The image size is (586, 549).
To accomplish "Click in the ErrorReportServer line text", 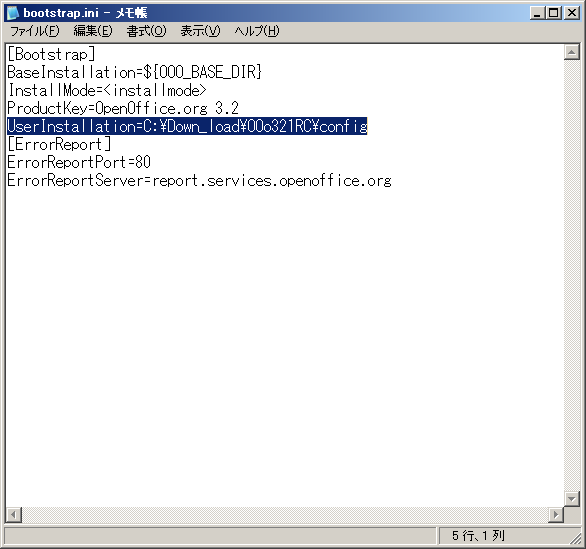I will click(x=199, y=181).
